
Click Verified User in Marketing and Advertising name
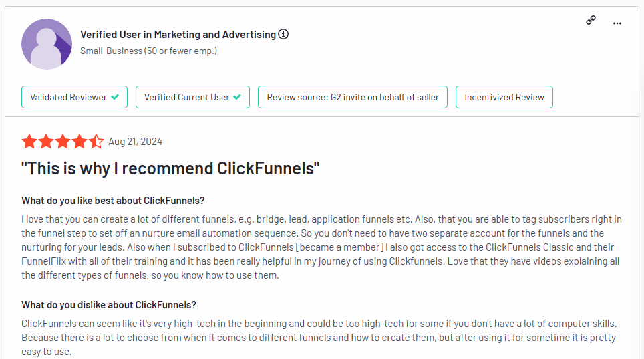coord(178,35)
